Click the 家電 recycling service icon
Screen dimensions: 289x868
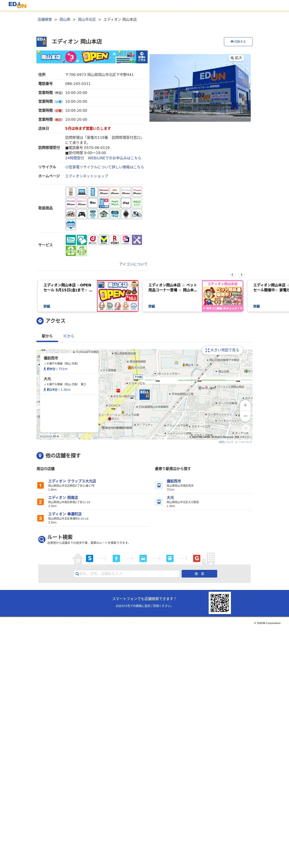(x=71, y=251)
